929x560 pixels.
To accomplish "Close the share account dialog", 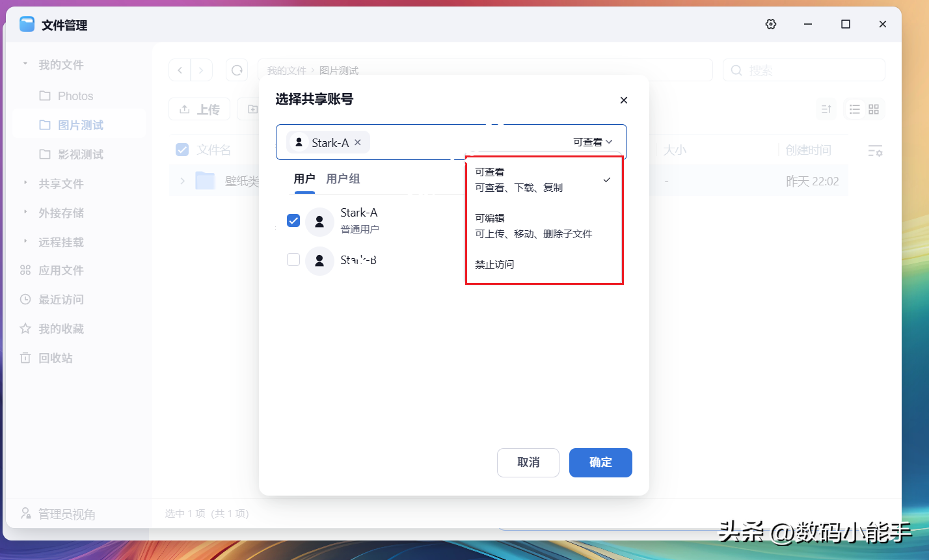I will pos(623,100).
